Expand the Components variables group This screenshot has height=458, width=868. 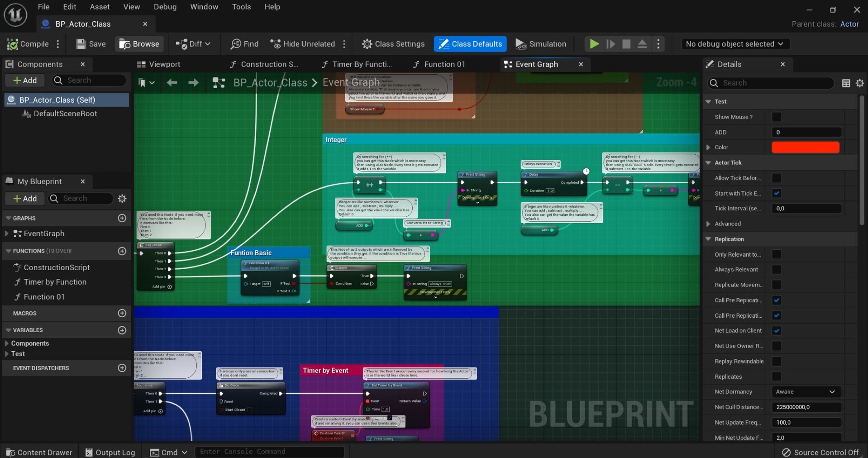click(x=6, y=343)
